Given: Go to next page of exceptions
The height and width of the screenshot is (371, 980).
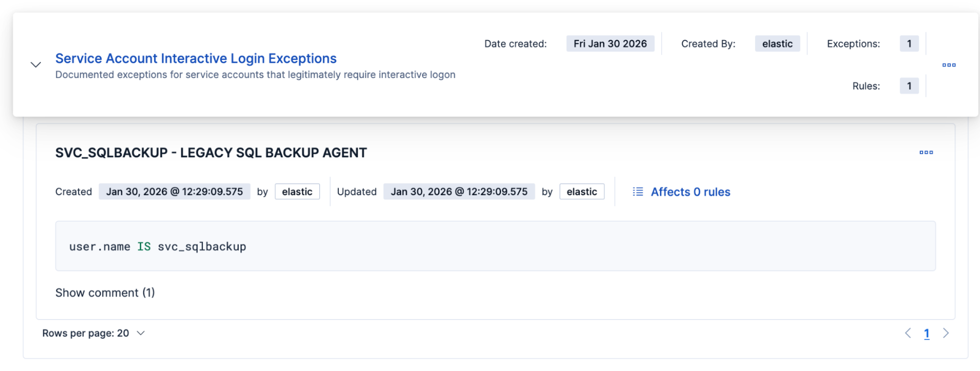Looking at the screenshot, I should coord(946,333).
